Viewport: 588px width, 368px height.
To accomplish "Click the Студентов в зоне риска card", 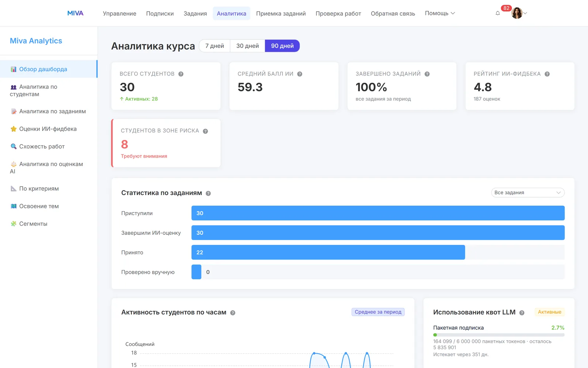I will [166, 143].
